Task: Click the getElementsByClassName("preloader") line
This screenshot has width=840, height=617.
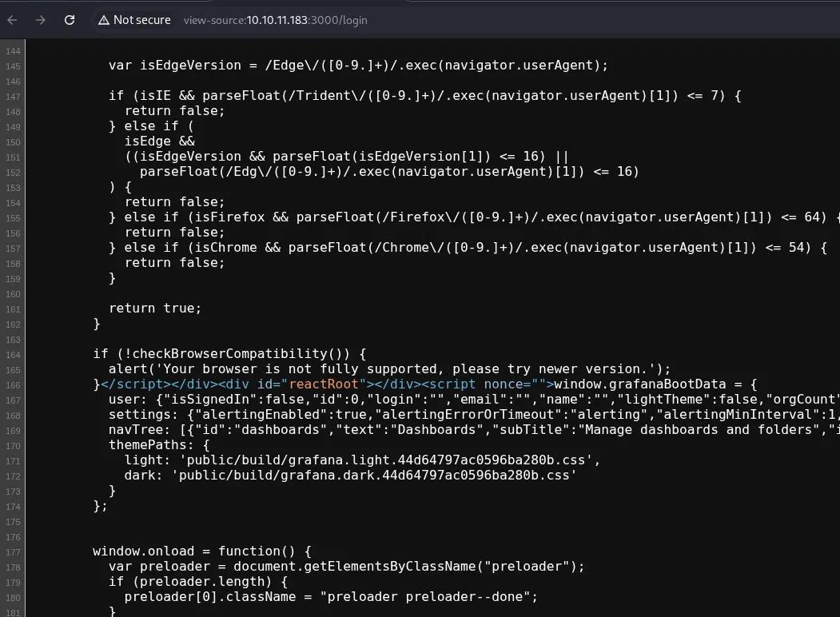Action: point(347,567)
